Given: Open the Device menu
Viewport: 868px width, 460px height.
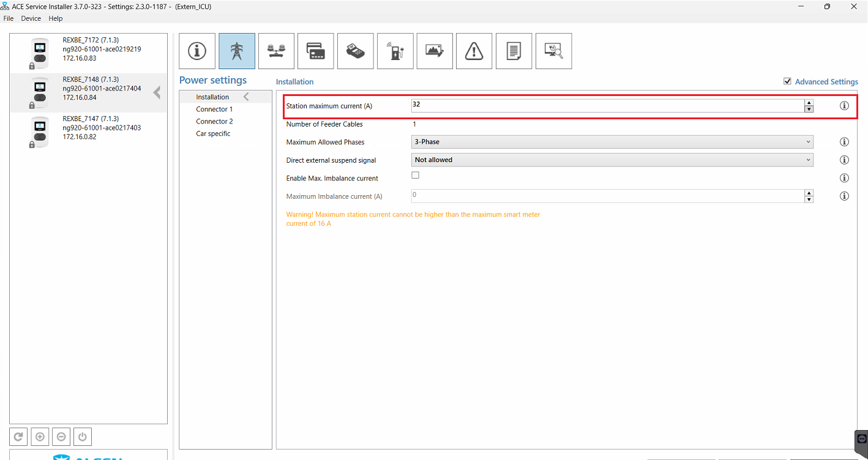Looking at the screenshot, I should click(x=31, y=18).
